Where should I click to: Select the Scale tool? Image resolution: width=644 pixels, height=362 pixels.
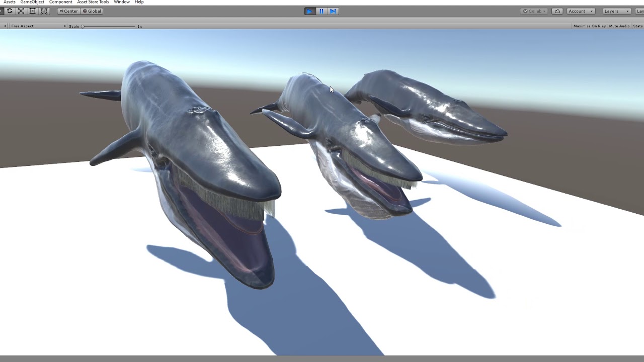(x=21, y=11)
